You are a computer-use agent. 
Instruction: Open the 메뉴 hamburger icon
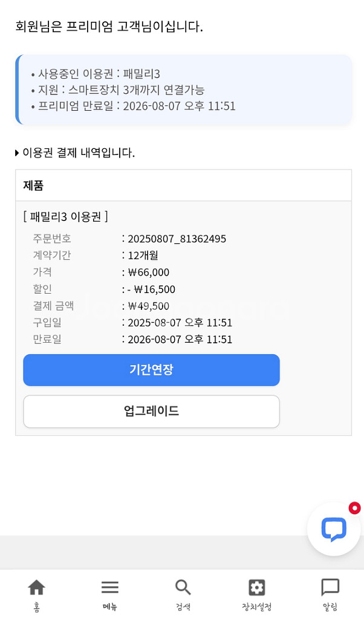coord(109,587)
